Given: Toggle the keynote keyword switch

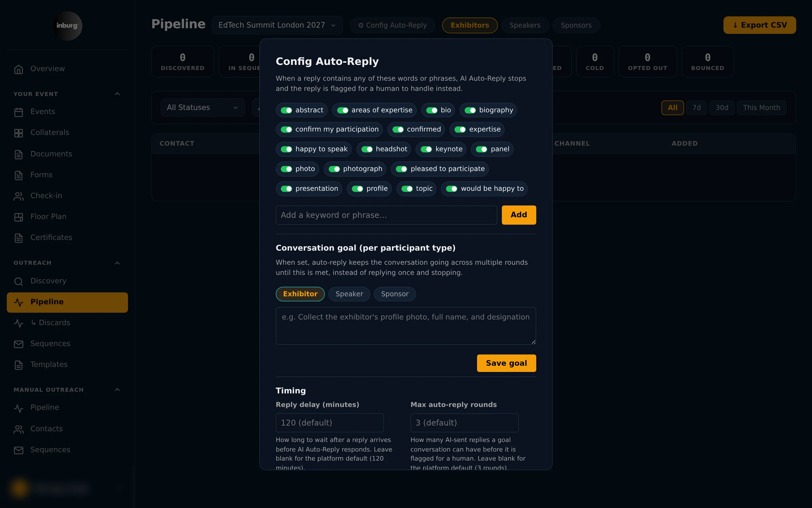Looking at the screenshot, I should point(426,149).
